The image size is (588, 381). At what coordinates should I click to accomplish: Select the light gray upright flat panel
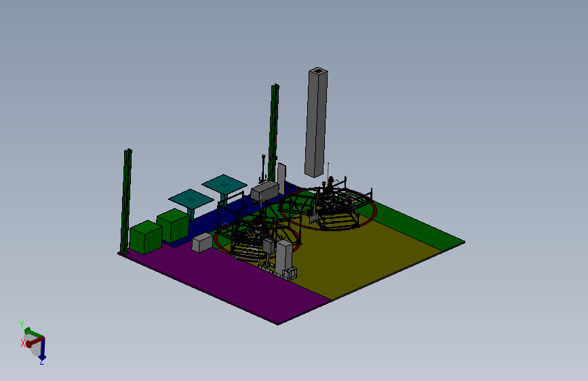[281, 178]
